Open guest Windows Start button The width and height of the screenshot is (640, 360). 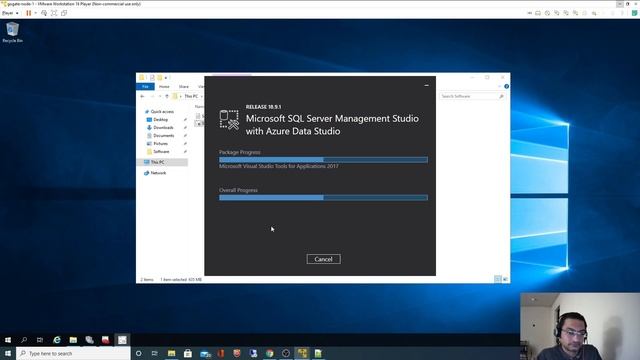pos(8,340)
